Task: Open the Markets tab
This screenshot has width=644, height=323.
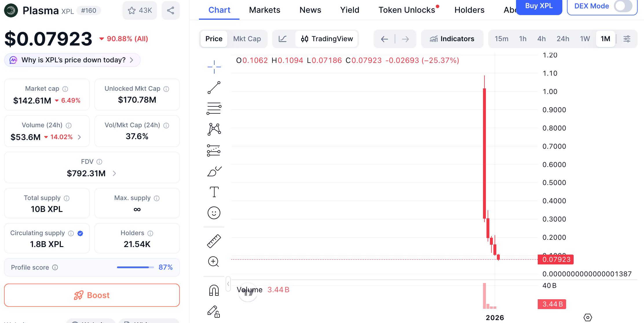Action: 264,10
